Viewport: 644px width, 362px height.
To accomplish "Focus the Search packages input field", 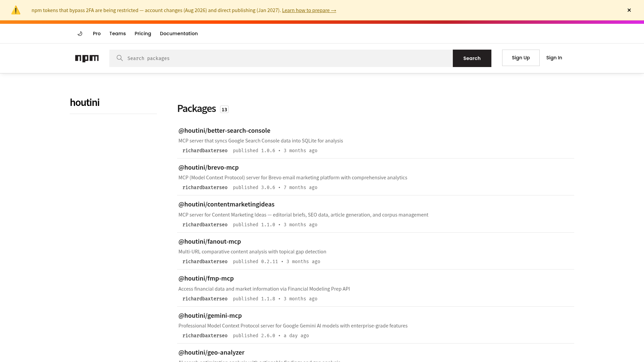I will point(281,58).
